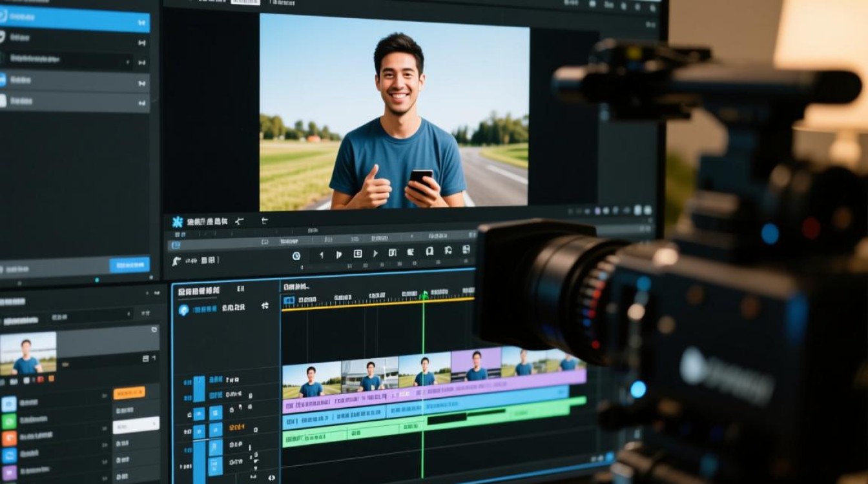
Task: Select the media thumbnail in the lower-left panel
Action: pos(28,354)
